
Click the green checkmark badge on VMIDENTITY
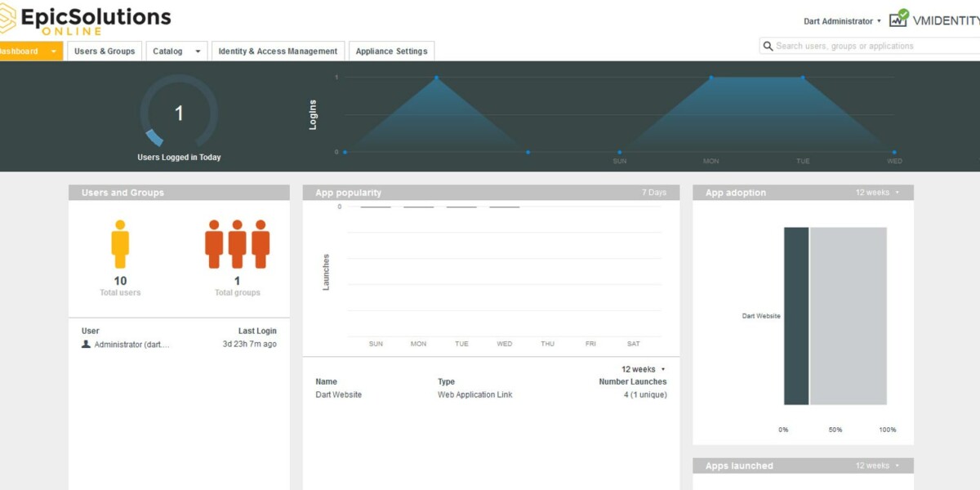[902, 13]
